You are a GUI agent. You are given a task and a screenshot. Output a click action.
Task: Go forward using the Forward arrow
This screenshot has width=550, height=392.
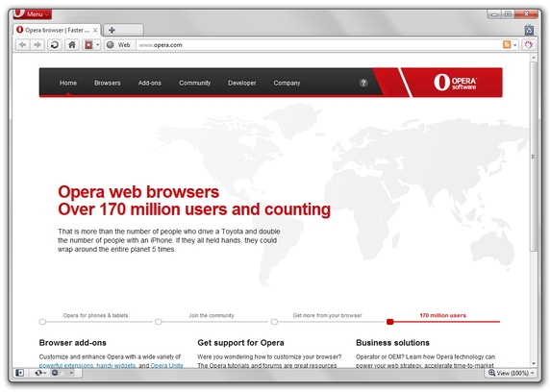click(37, 45)
